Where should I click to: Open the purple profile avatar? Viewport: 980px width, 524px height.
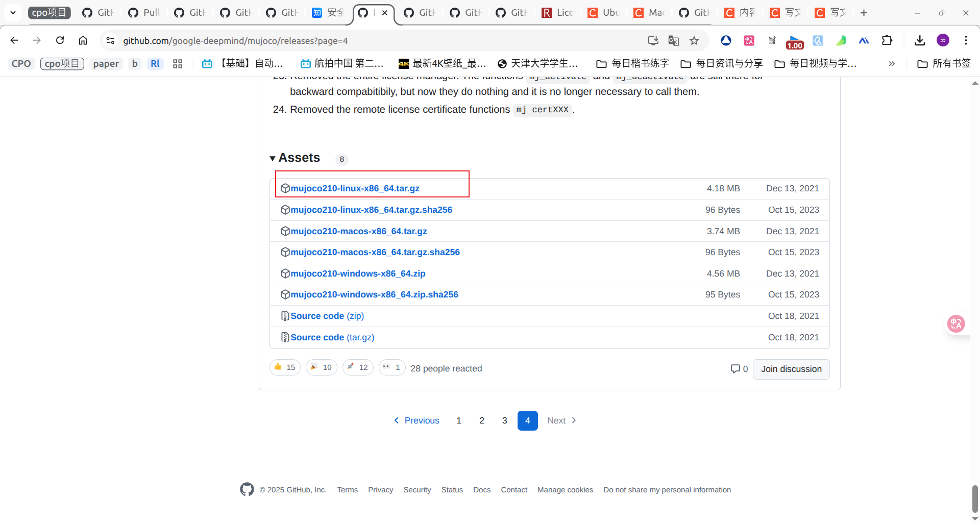pos(943,40)
